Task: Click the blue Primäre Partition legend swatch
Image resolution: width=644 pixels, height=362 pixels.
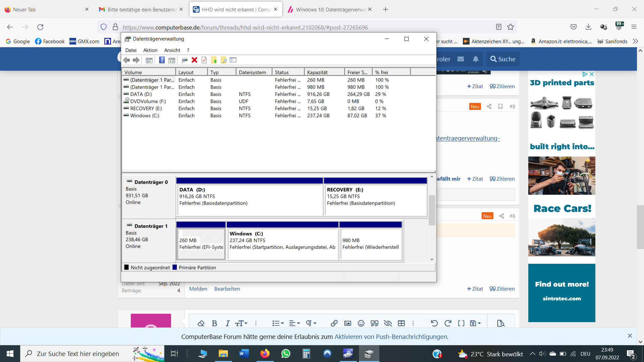Action: click(x=175, y=267)
